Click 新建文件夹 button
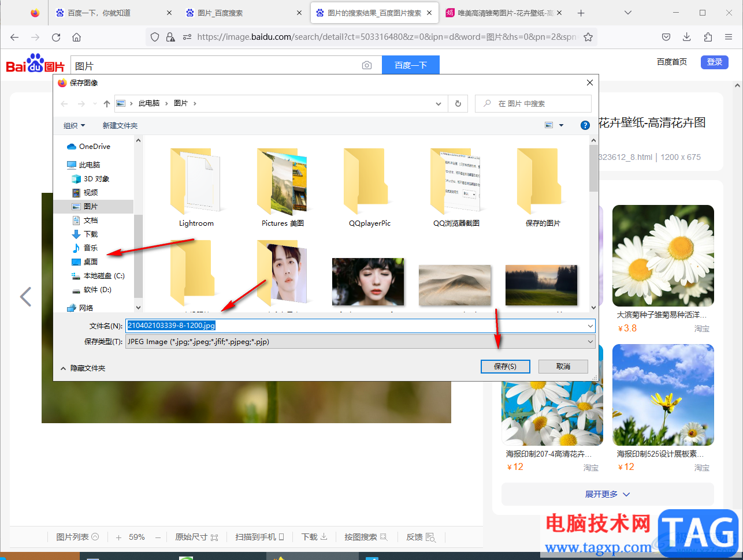Viewport: 743px width, 560px height. click(120, 125)
